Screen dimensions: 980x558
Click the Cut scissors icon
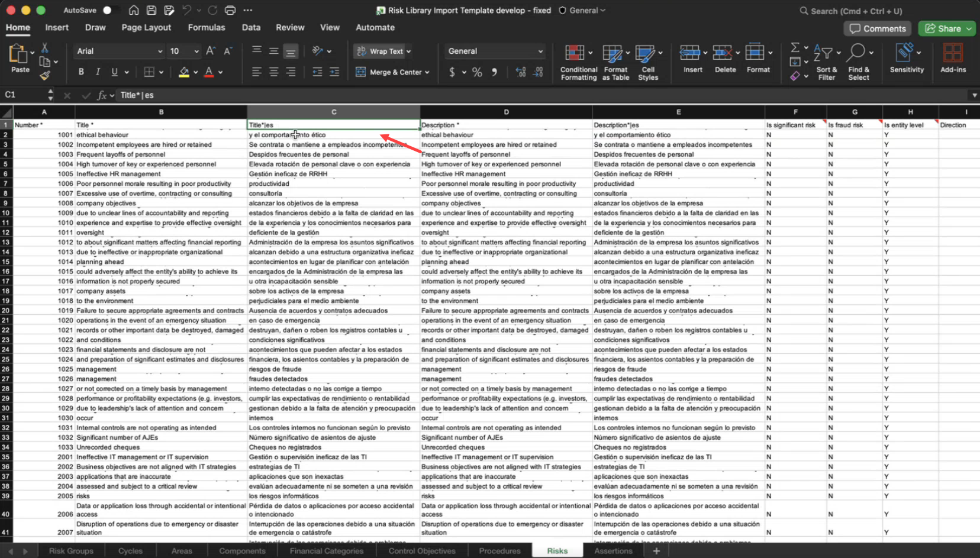click(x=44, y=48)
